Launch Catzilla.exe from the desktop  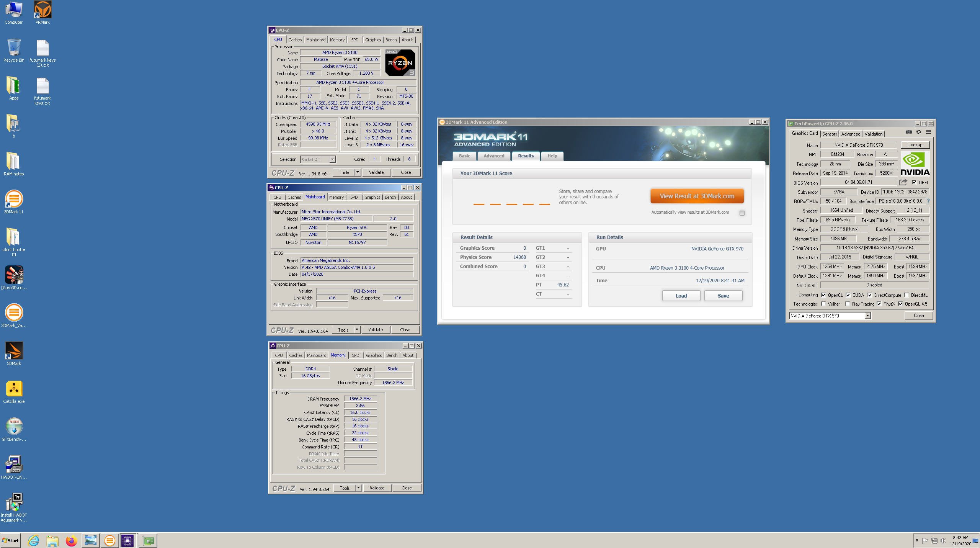pos(14,391)
